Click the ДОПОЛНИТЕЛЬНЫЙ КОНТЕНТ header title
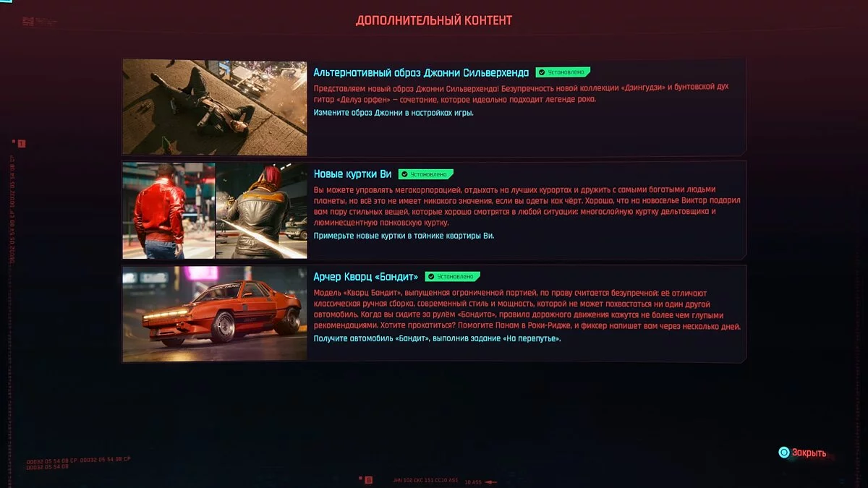Screen dimensions: 868x488 433,20
